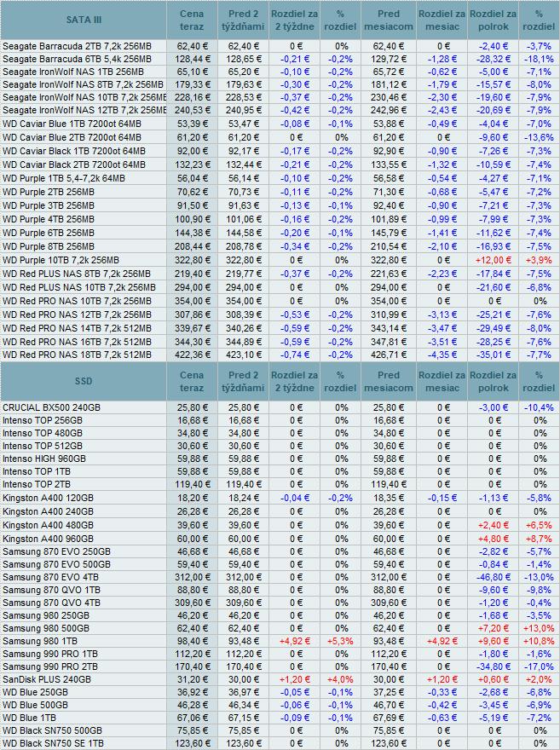Image resolution: width=560 pixels, height=750 pixels.
Task: Click -46,80 € value for Samsung 870 EVO 4TB
Action: tap(494, 577)
